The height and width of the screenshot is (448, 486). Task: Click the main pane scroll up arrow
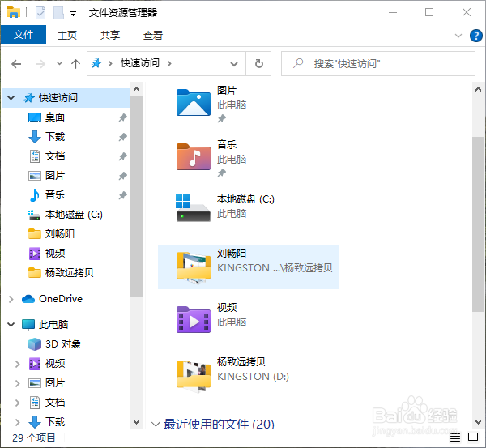(x=478, y=90)
